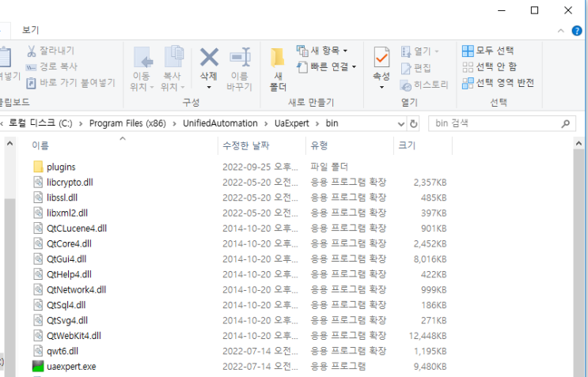588x377 pixels.
Task: Click the Delete (삭제) red X icon
Action: (209, 57)
